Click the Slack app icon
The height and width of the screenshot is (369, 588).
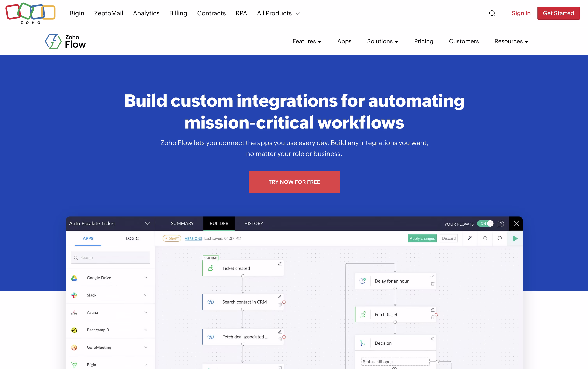pos(74,295)
